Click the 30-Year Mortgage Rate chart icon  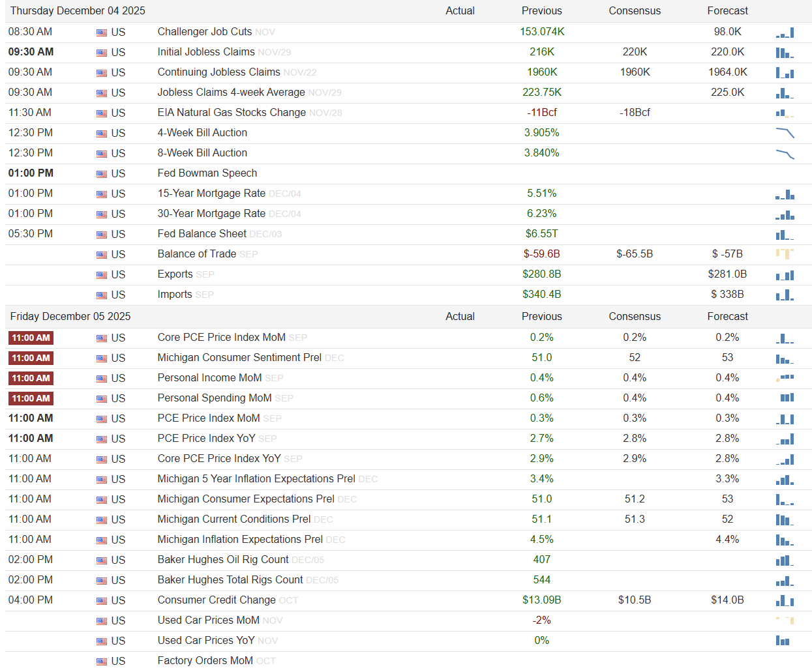(x=785, y=214)
